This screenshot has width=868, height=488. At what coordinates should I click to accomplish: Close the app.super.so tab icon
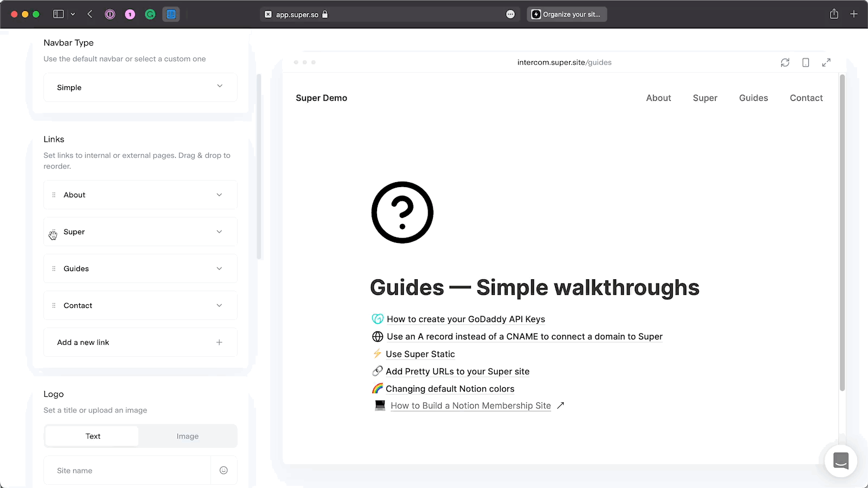268,15
